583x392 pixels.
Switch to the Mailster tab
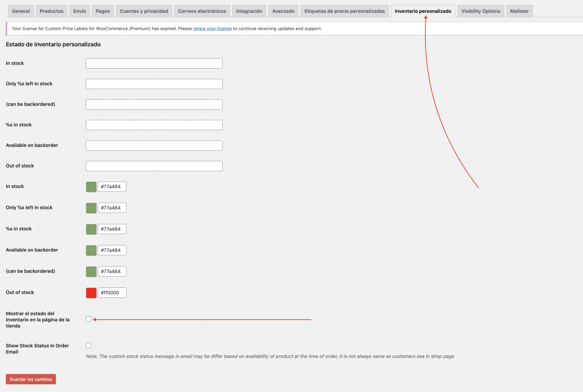click(519, 11)
